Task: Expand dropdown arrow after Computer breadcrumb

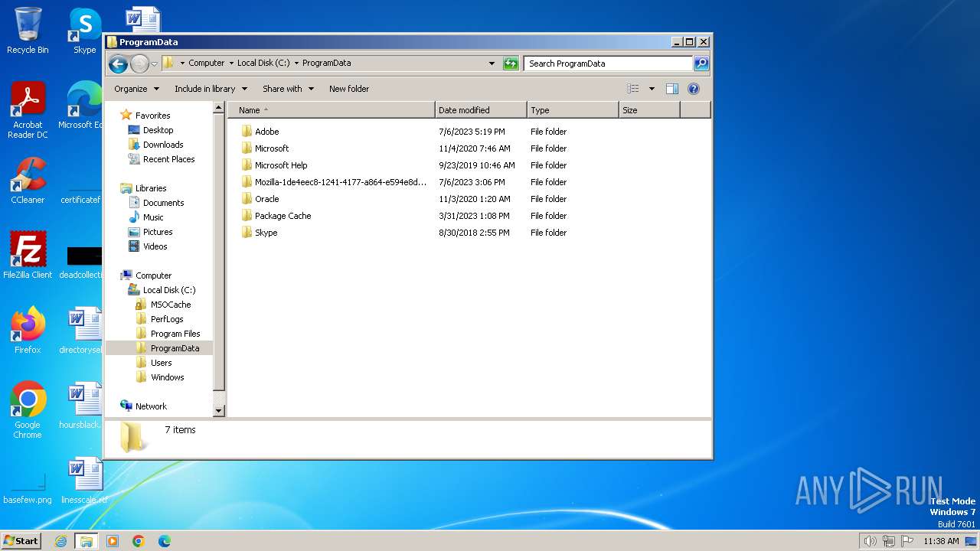Action: pyautogui.click(x=231, y=64)
